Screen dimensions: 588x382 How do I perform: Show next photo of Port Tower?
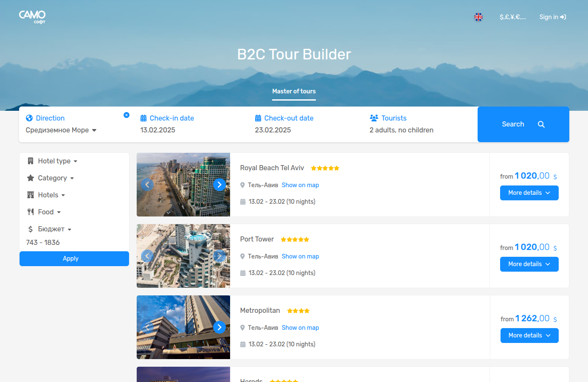coord(219,256)
